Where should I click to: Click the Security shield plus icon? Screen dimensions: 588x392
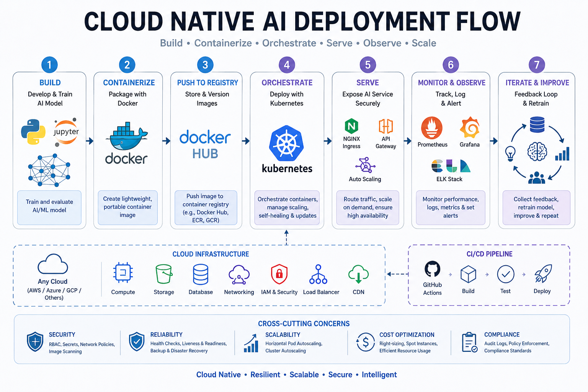[35, 342]
